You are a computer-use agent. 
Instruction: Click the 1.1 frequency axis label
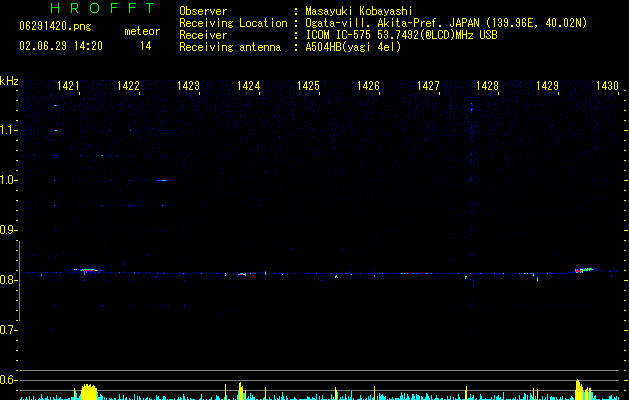(x=7, y=130)
